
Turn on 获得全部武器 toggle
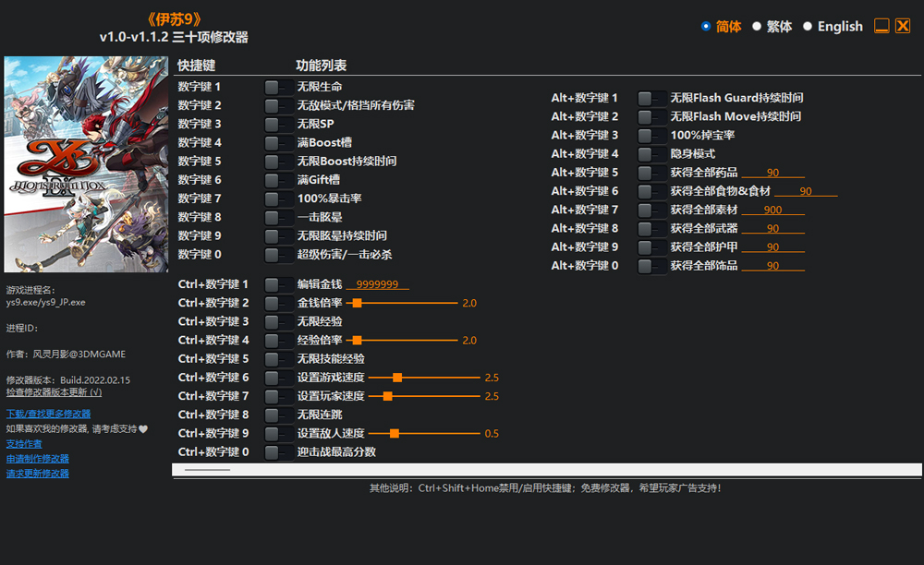[x=651, y=229]
